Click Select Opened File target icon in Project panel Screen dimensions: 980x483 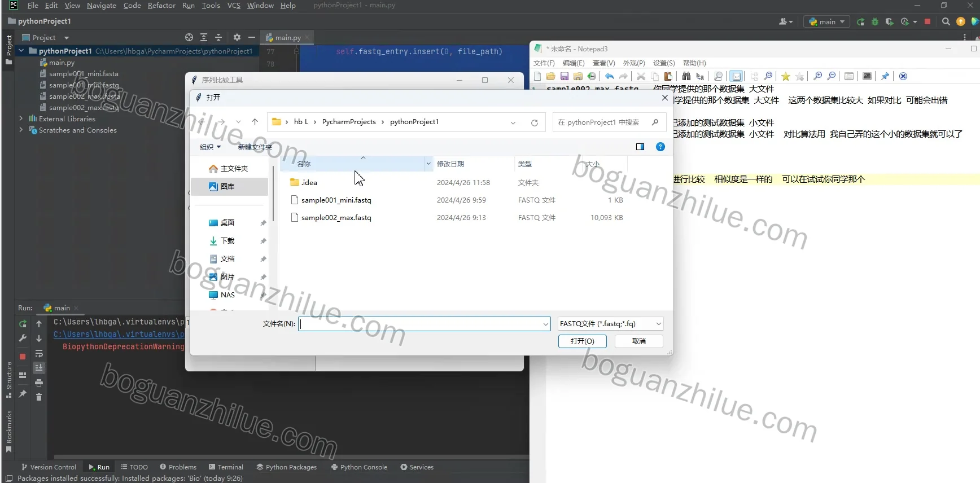189,37
